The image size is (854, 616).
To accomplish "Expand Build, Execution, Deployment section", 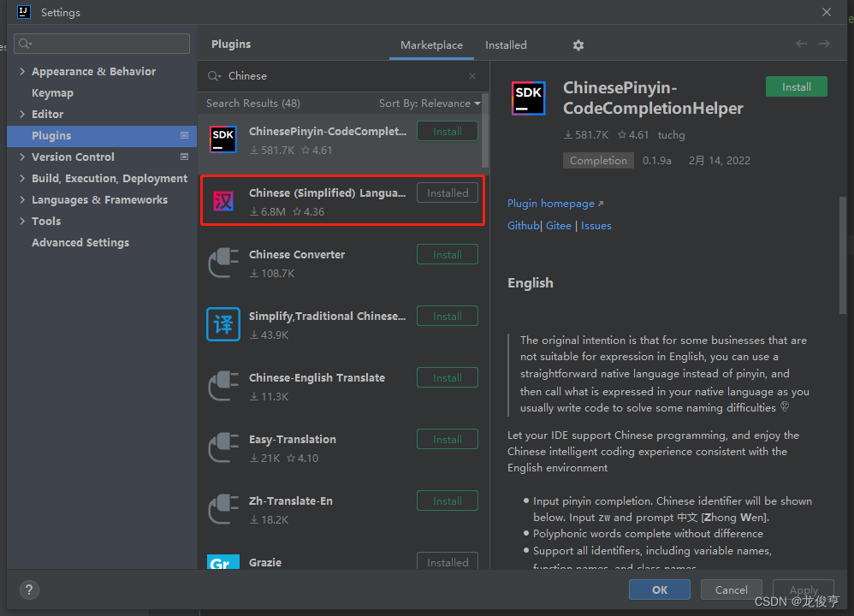I will (x=22, y=178).
